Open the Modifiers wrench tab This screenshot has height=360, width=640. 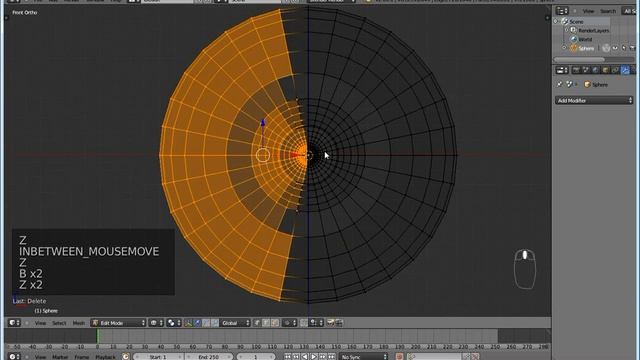point(625,70)
